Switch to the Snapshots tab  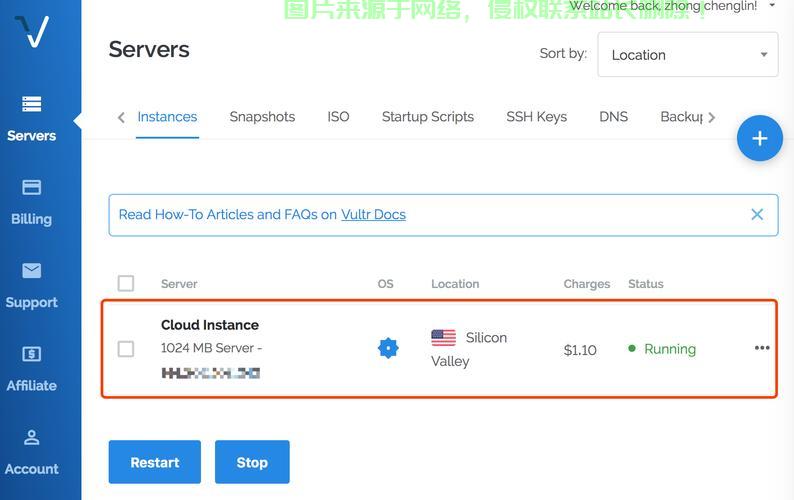coord(262,117)
